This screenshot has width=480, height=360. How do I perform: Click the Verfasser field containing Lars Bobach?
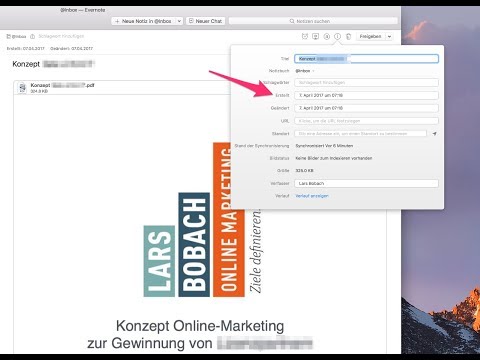(366, 183)
